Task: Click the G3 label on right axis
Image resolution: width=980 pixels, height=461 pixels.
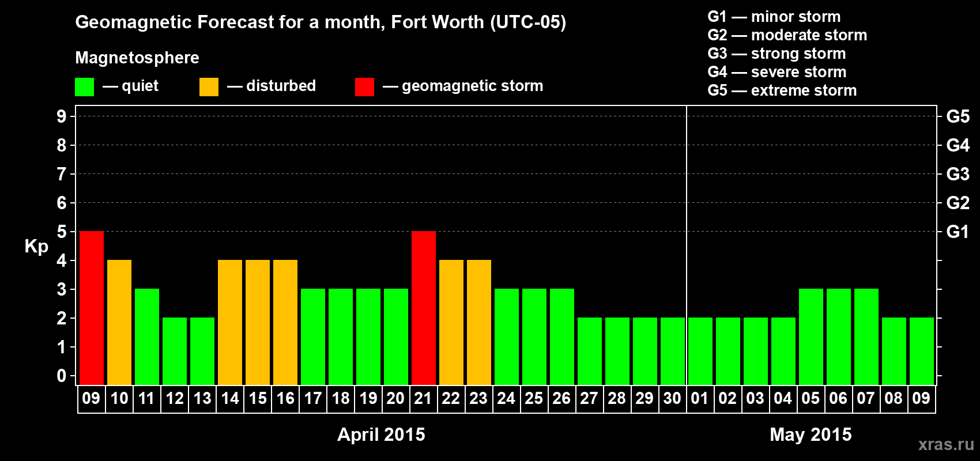Action: pyautogui.click(x=958, y=174)
